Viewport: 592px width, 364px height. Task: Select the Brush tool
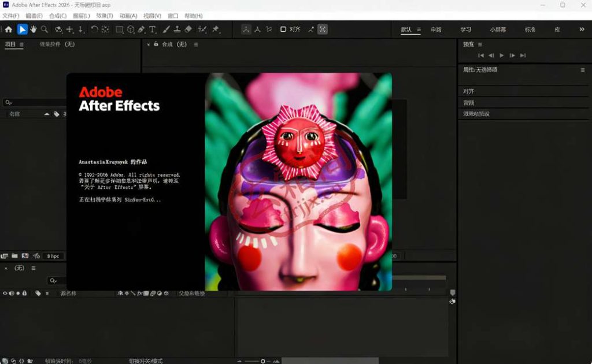coord(166,29)
